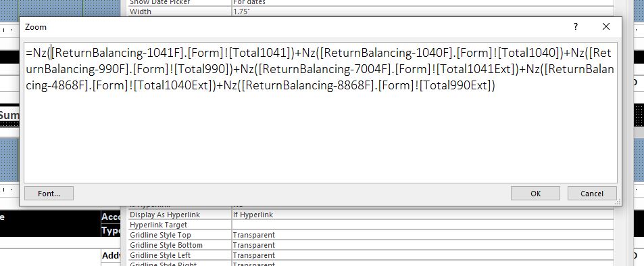Image resolution: width=644 pixels, height=266 pixels.
Task: Open the Font... settings button
Action: [49, 193]
